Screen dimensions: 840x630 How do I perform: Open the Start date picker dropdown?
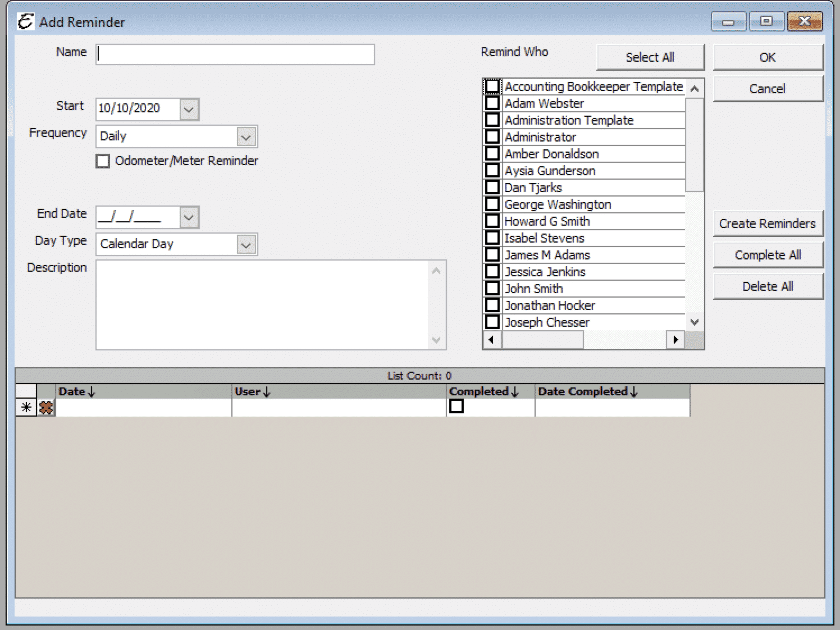tap(189, 109)
